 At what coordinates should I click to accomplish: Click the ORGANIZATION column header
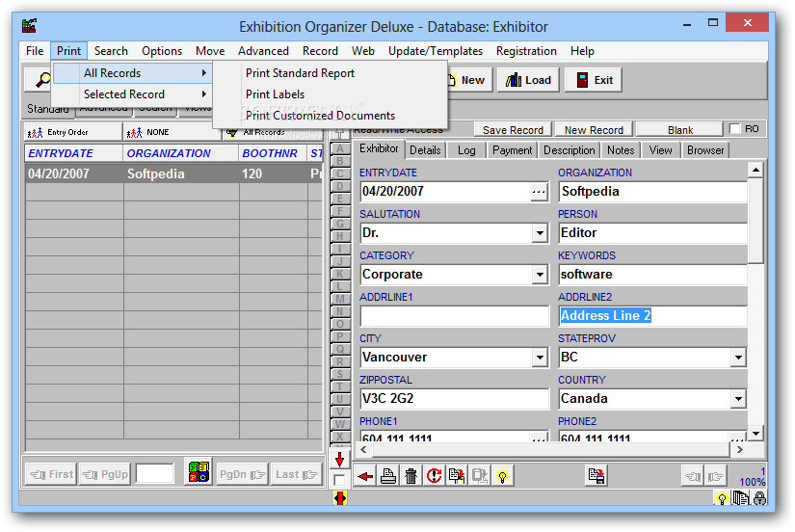(180, 153)
